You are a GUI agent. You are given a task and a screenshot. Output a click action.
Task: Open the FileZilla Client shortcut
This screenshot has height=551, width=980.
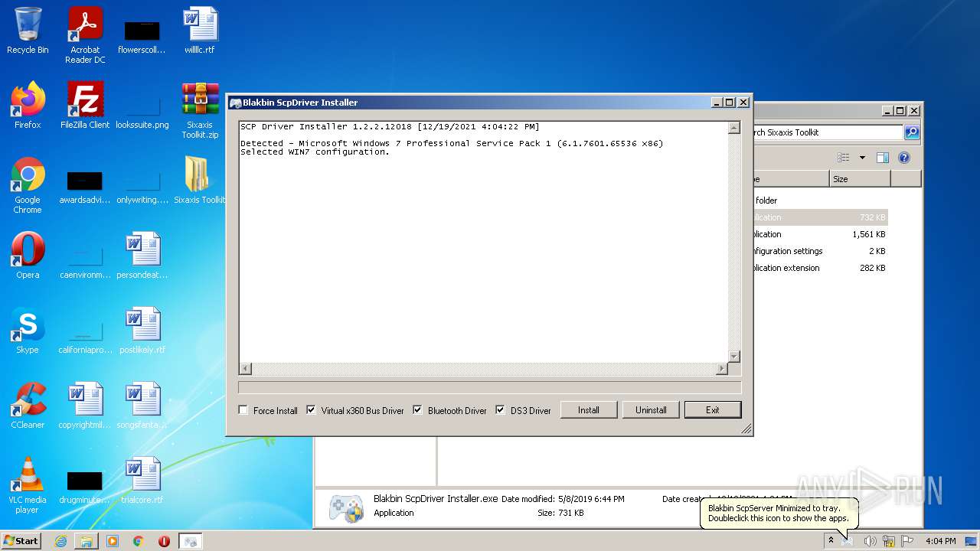coord(85,106)
